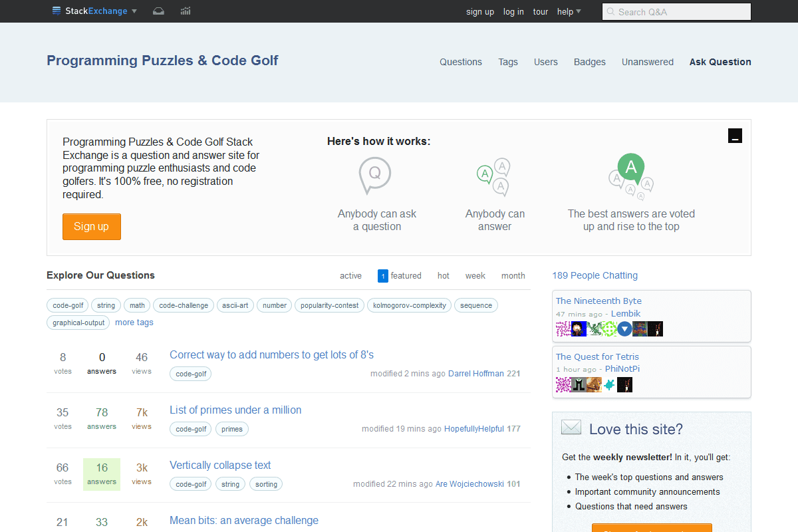Open 'List of primes under a million' question
The height and width of the screenshot is (532, 798).
coord(235,410)
